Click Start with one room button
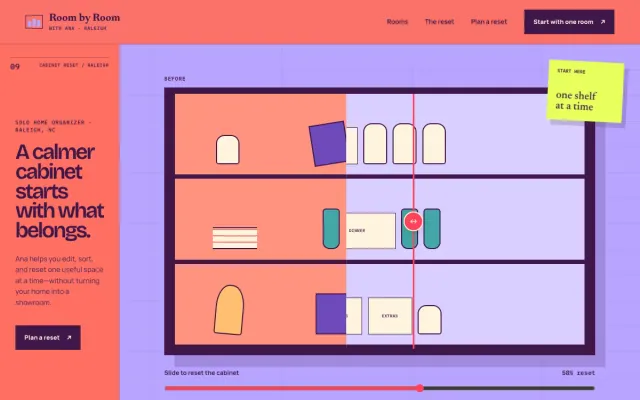 coord(569,22)
